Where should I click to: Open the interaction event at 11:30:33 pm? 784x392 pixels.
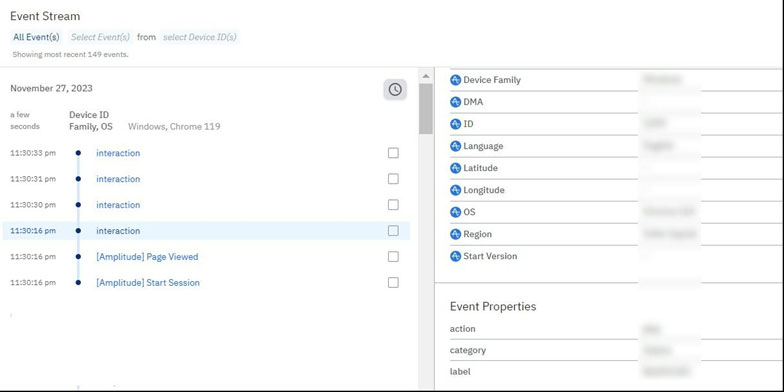click(x=118, y=153)
